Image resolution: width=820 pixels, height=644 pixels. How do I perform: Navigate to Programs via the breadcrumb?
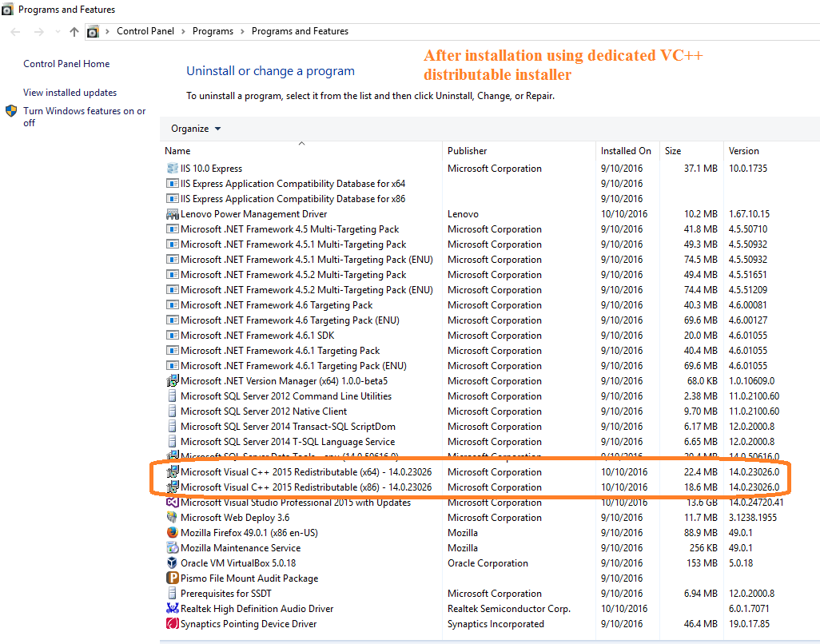tap(213, 31)
